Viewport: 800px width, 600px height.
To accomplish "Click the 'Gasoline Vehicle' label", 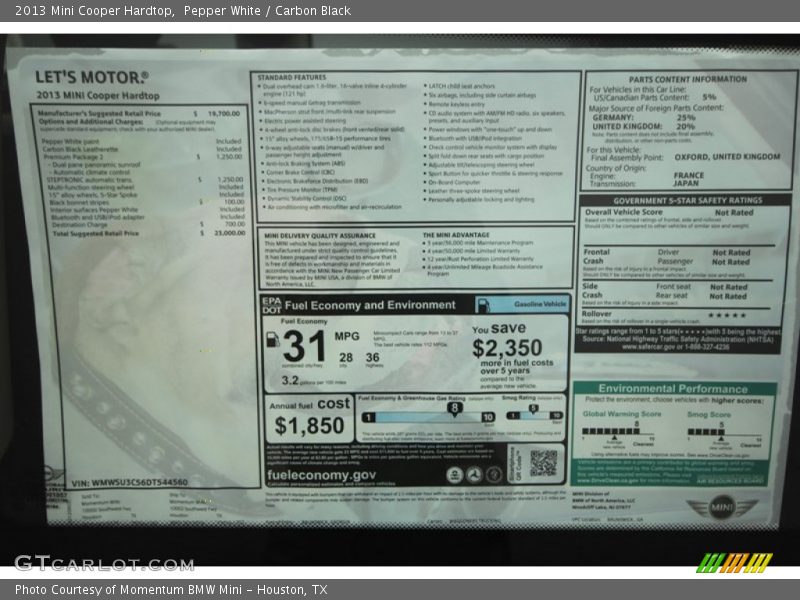I will pyautogui.click(x=540, y=304).
